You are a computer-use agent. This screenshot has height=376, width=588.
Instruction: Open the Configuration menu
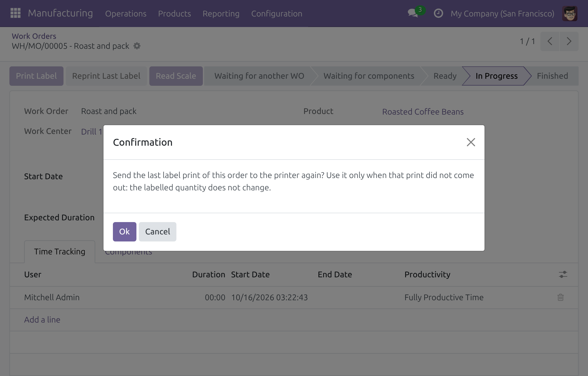point(277,14)
